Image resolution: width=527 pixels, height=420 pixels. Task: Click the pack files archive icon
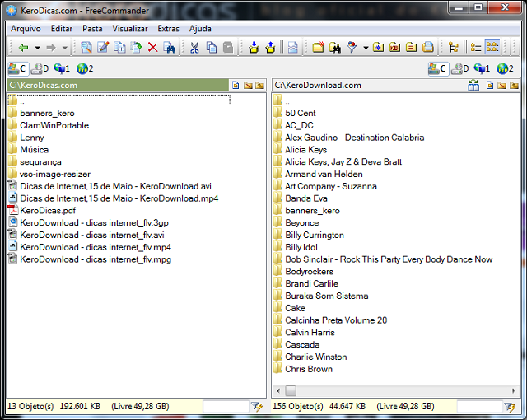pos(254,48)
